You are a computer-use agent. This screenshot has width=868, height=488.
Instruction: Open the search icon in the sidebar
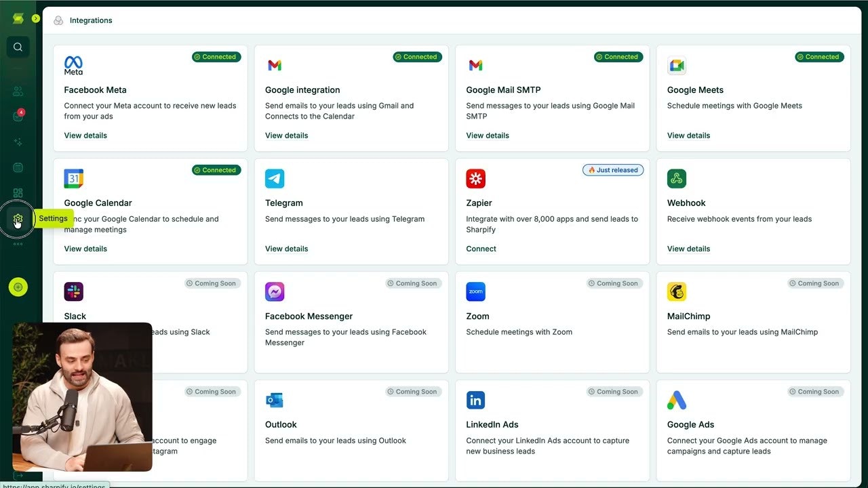coord(18,47)
